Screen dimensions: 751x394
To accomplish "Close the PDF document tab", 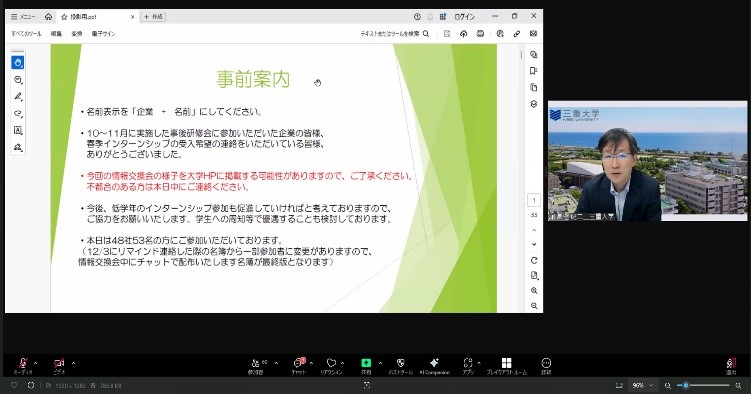I will point(133,17).
